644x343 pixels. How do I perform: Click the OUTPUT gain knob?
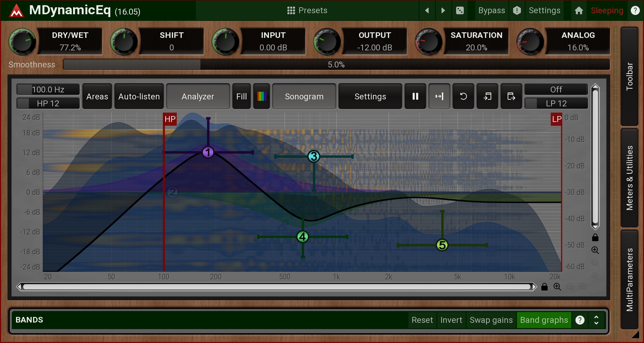pos(327,42)
